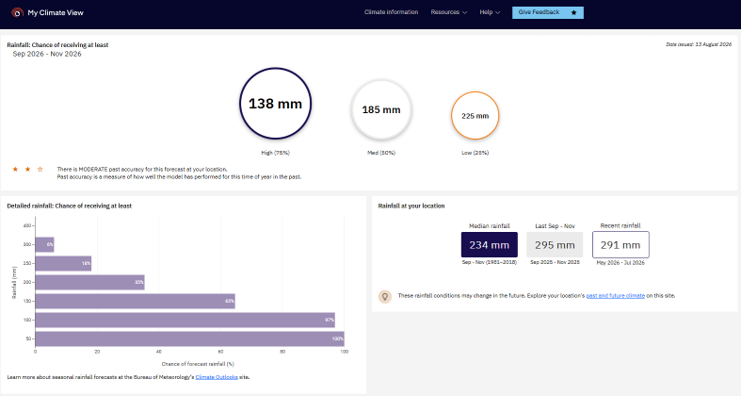Screen dimensions: 741x396
Task: Click the 6% chance bar at 300 mm
Action: tap(45, 244)
